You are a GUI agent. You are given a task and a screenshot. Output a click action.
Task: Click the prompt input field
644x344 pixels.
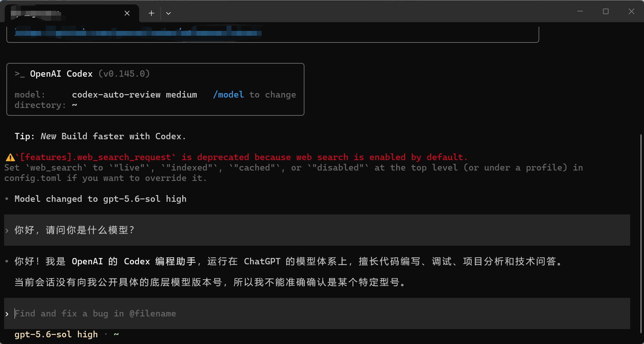click(x=317, y=313)
